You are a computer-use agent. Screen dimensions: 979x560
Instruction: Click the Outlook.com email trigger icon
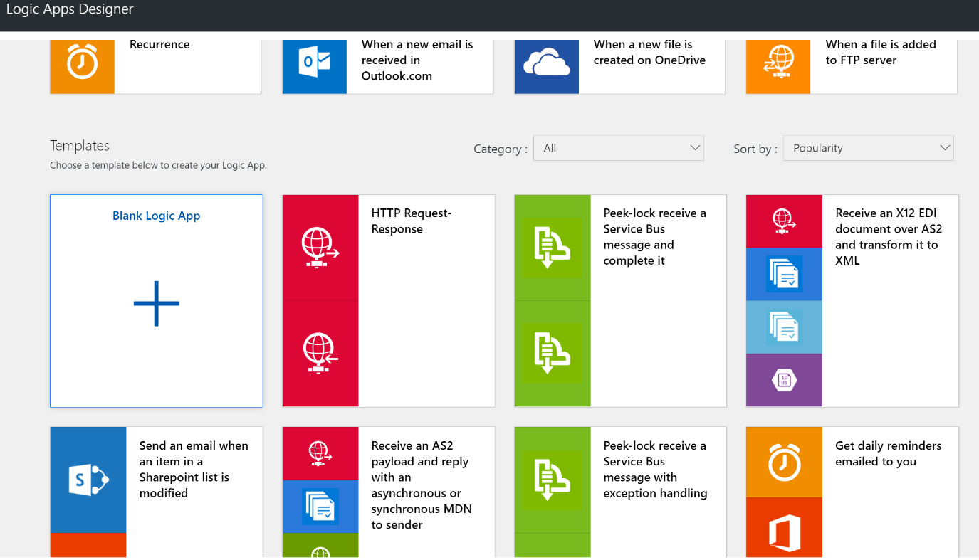click(314, 63)
